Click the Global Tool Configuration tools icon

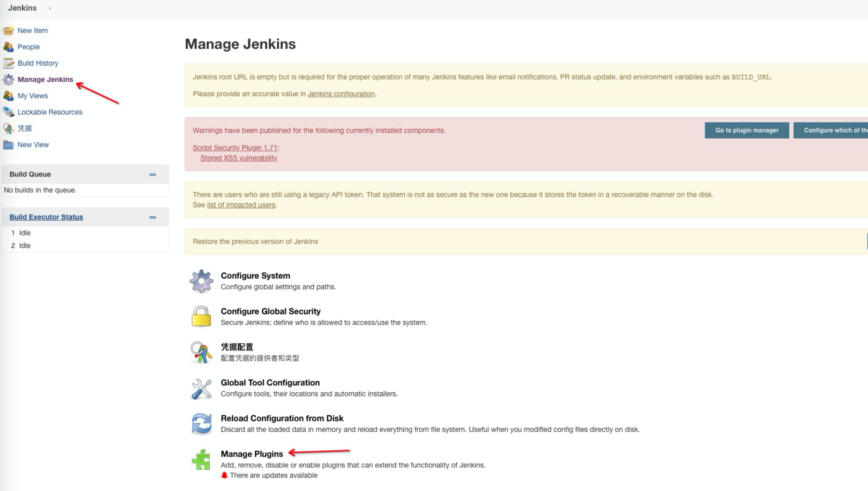tap(201, 388)
